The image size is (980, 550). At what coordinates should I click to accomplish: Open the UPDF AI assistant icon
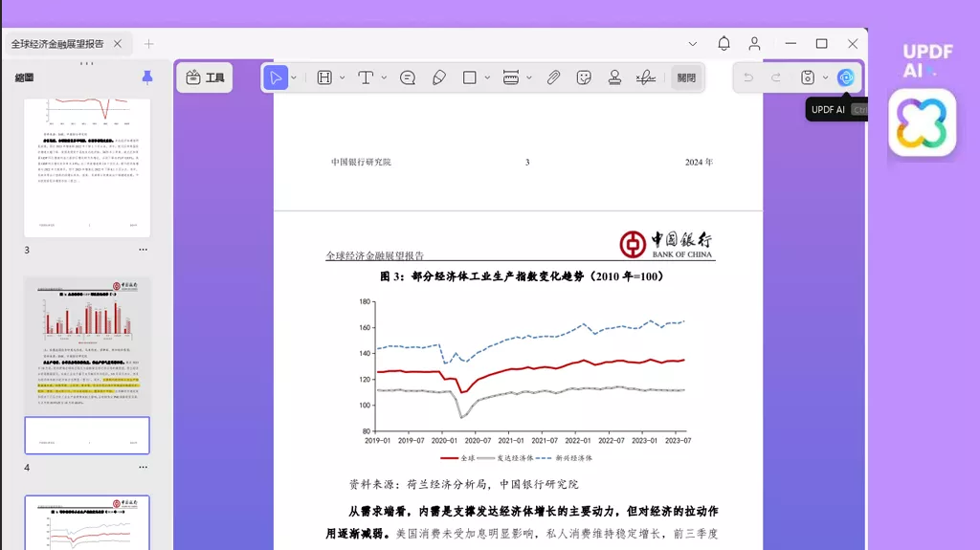846,77
